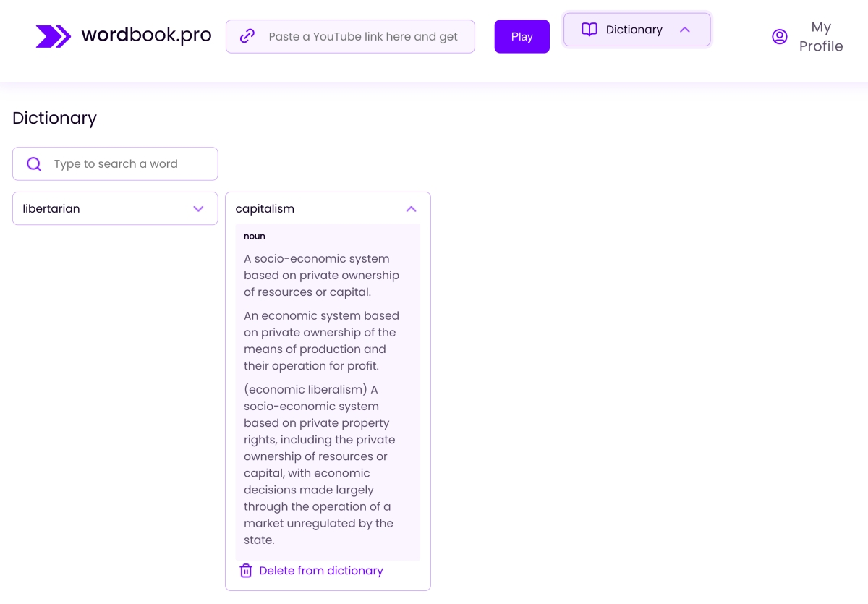Click the user profile avatar icon
Viewport: 868px width, 604px height.
779,37
